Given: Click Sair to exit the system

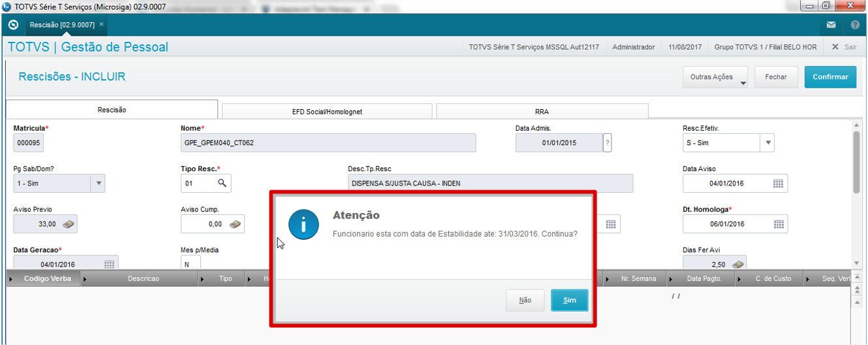Looking at the screenshot, I should [x=844, y=47].
